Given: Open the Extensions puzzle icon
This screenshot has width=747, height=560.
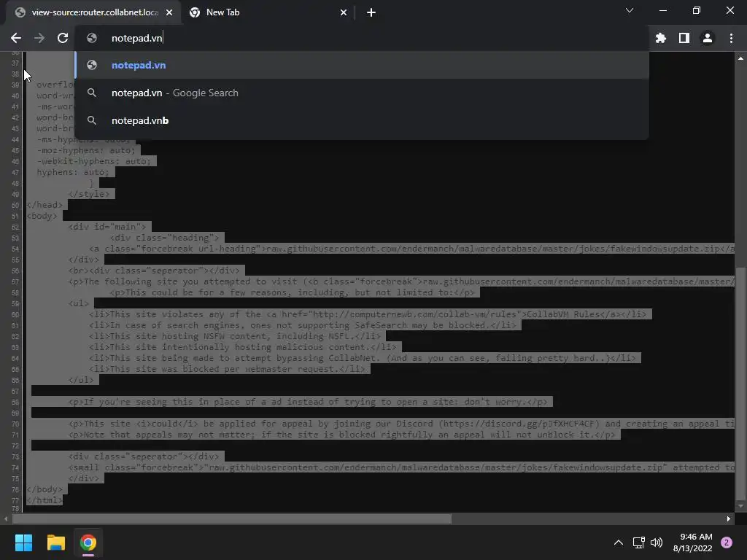Looking at the screenshot, I should pyautogui.click(x=661, y=38).
